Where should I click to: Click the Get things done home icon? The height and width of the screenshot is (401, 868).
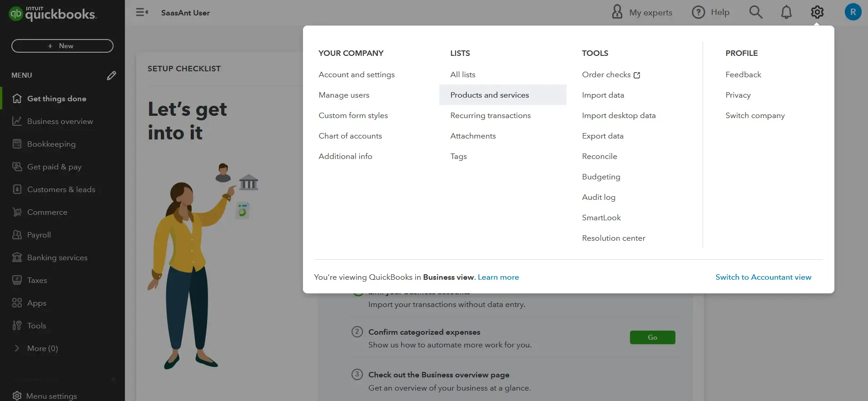tap(17, 99)
